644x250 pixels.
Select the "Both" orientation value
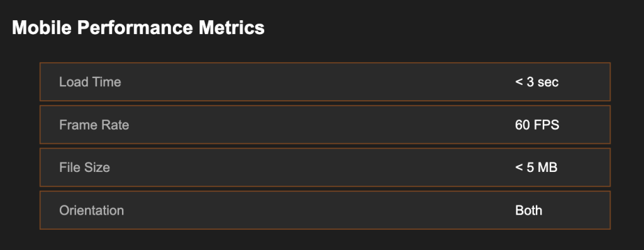point(528,210)
